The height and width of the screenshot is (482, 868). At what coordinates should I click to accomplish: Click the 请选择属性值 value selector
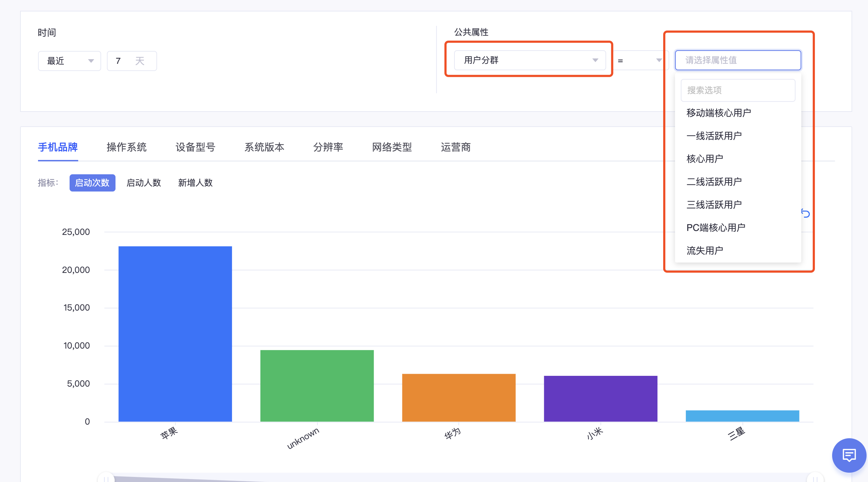[x=738, y=60]
